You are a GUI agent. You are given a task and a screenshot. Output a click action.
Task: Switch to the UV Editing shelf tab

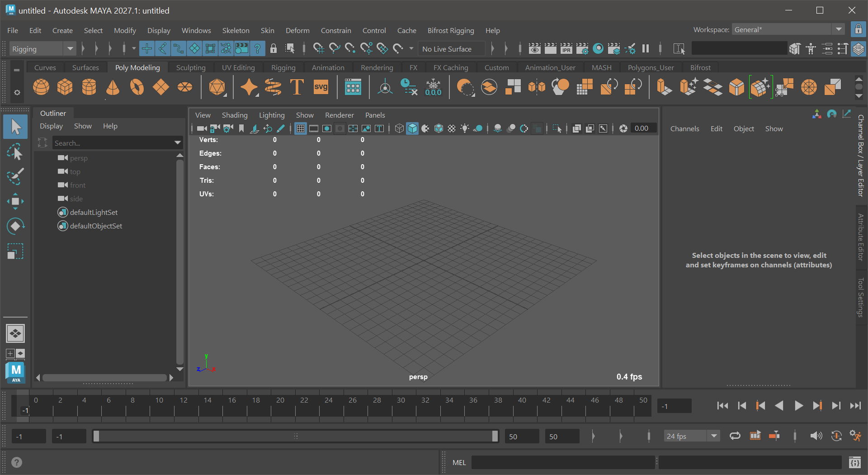(238, 67)
